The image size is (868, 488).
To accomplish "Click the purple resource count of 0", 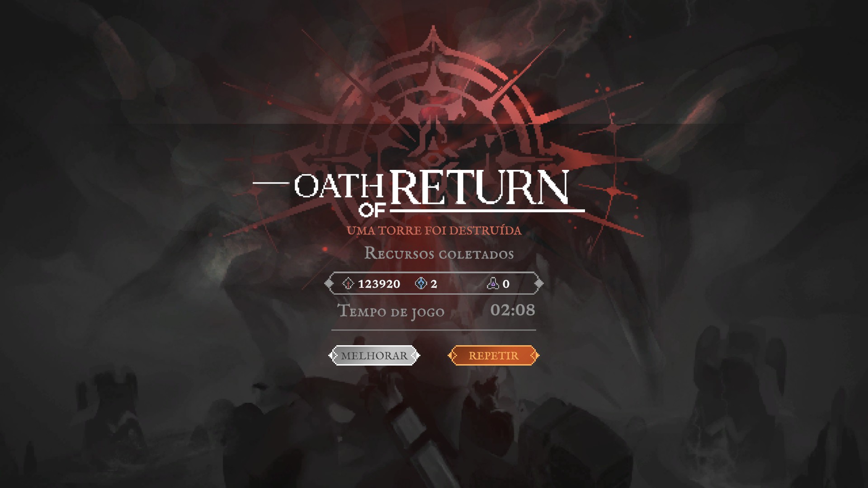I will (x=506, y=284).
